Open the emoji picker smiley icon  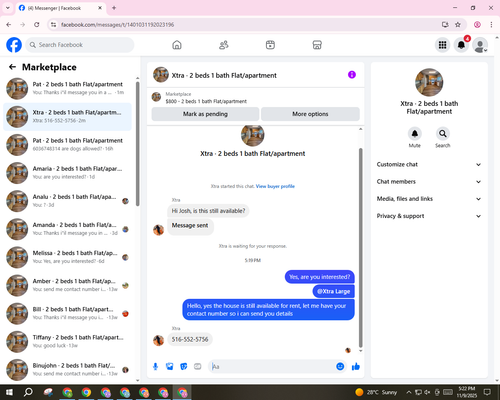(340, 367)
